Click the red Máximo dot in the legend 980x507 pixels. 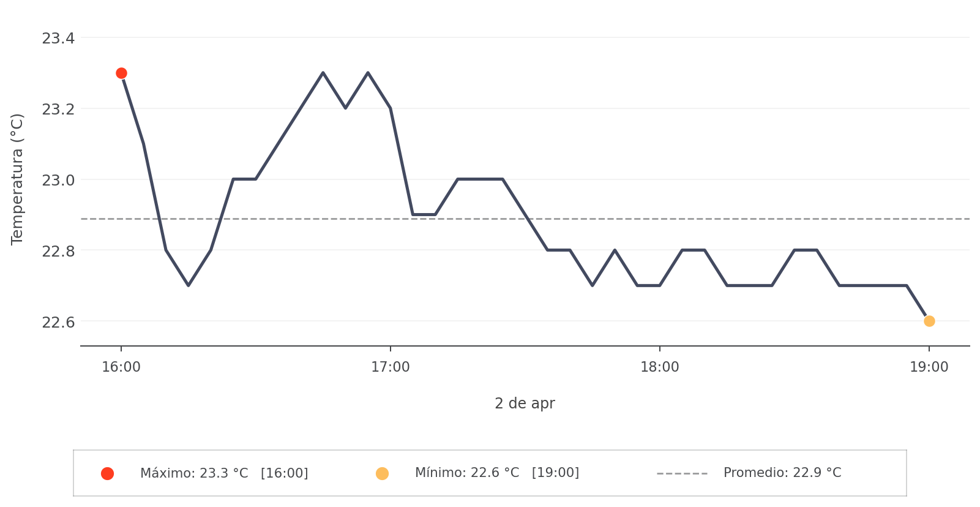click(107, 473)
